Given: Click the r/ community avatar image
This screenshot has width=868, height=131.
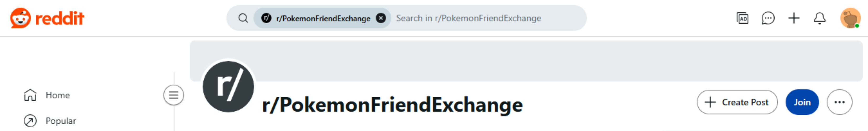Looking at the screenshot, I should pyautogui.click(x=228, y=87).
